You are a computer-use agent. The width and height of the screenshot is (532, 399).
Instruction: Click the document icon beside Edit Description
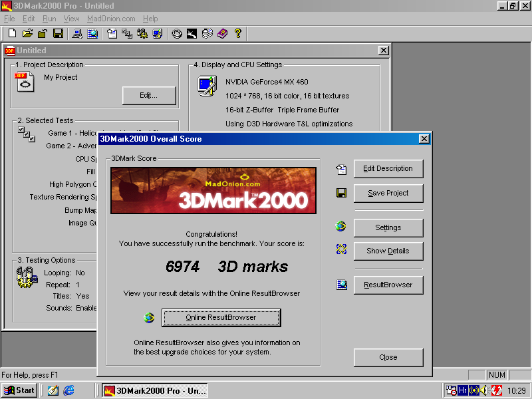[x=341, y=169]
